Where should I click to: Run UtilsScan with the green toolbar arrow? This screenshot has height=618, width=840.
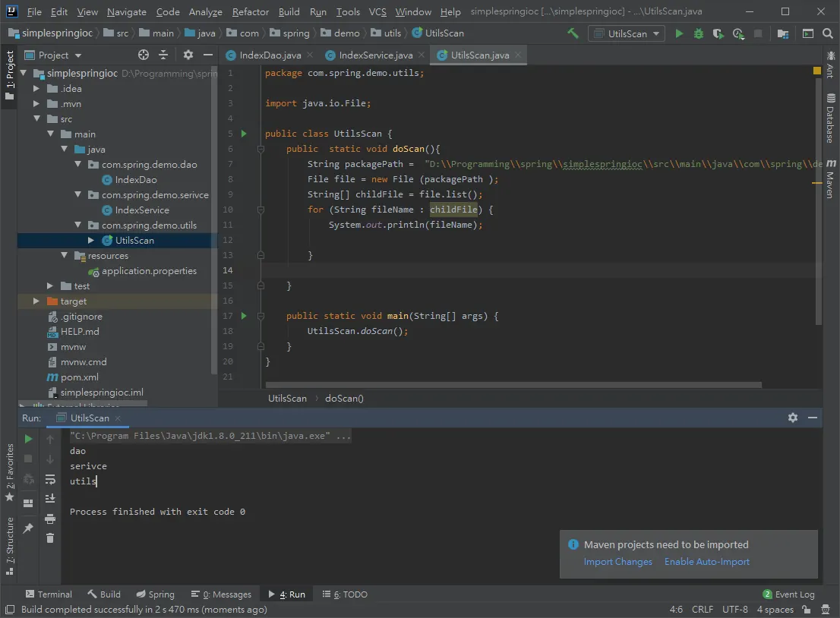point(679,33)
